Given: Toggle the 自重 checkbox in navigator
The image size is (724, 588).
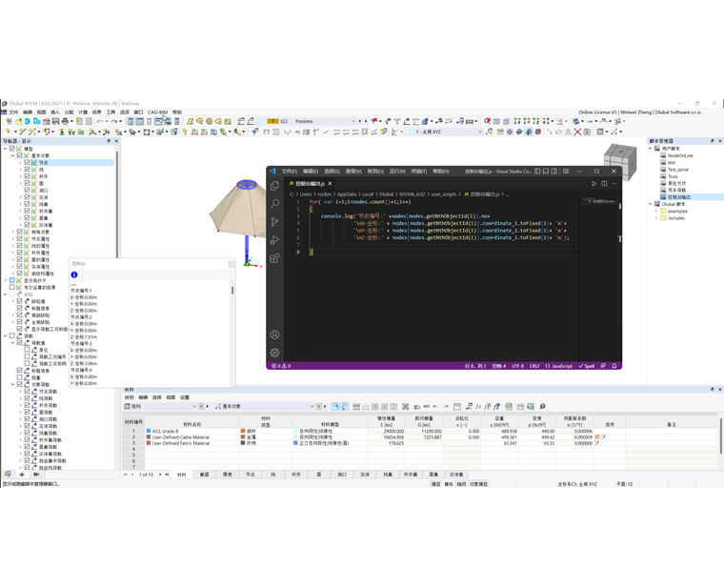Looking at the screenshot, I should pos(19,377).
